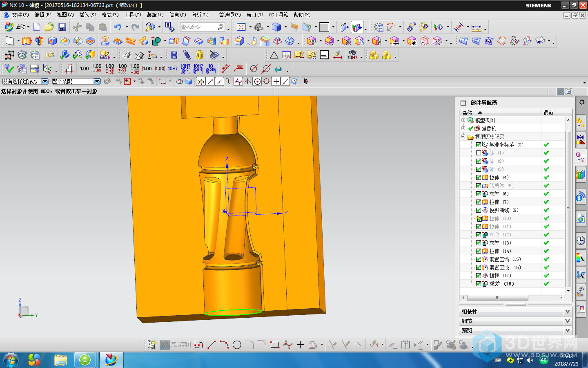Image resolution: width=588 pixels, height=368 pixels.
Task: Click the volume speaker icon in system tray
Action: point(530,360)
